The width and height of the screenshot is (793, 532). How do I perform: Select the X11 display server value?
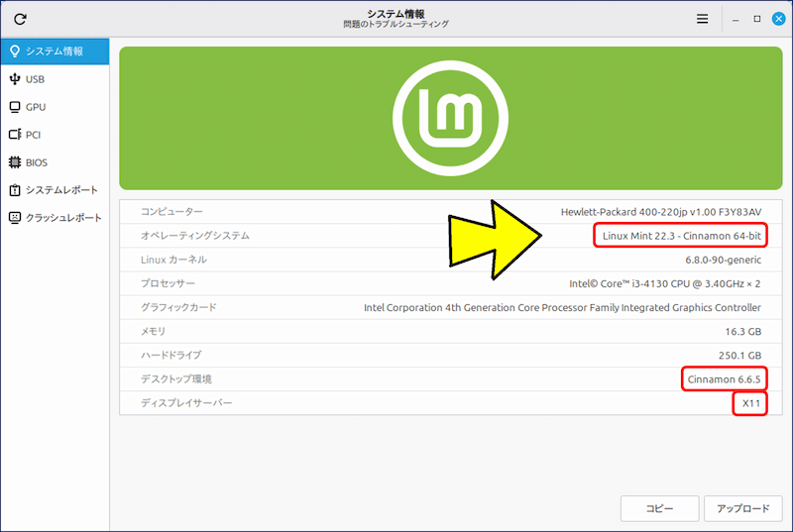coord(751,403)
